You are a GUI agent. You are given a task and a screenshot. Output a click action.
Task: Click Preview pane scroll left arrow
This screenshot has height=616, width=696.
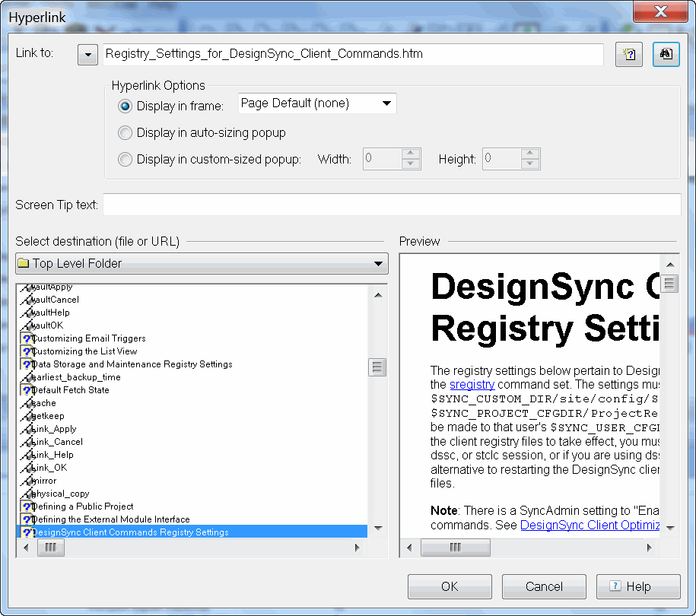click(409, 548)
